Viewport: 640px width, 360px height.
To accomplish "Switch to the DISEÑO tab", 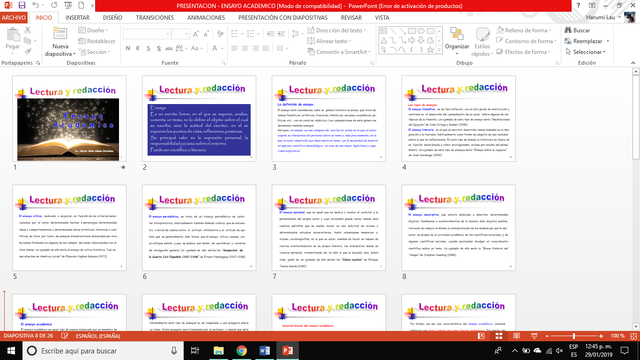I will click(x=112, y=18).
